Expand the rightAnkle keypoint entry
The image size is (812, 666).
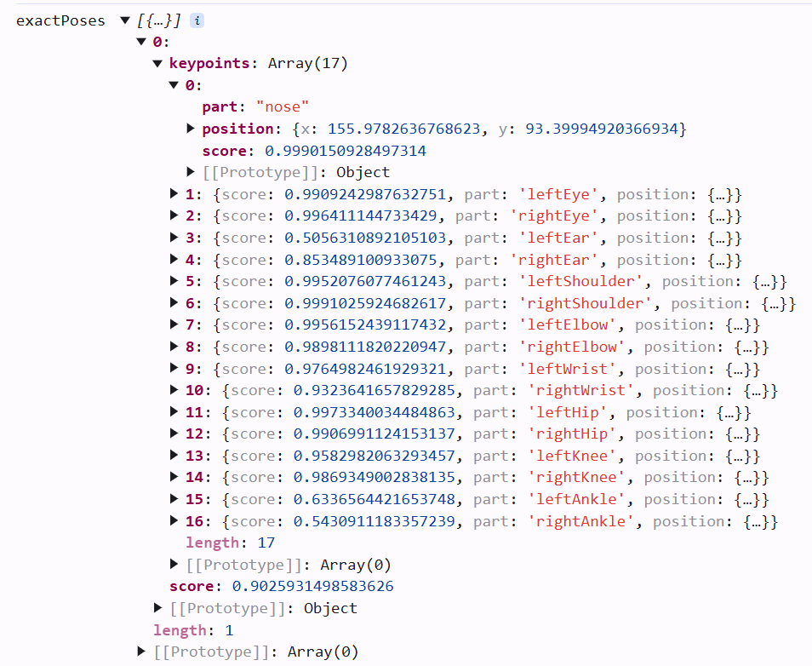click(x=174, y=521)
